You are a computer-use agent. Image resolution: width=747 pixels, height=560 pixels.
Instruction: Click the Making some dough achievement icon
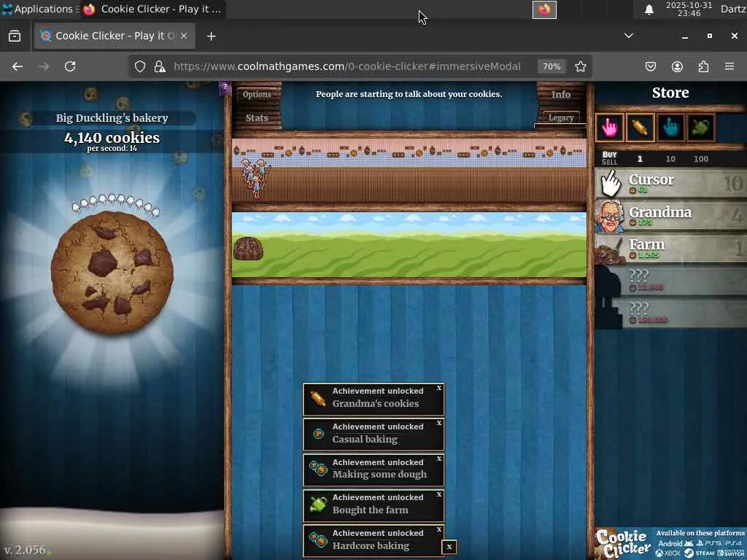click(x=318, y=469)
